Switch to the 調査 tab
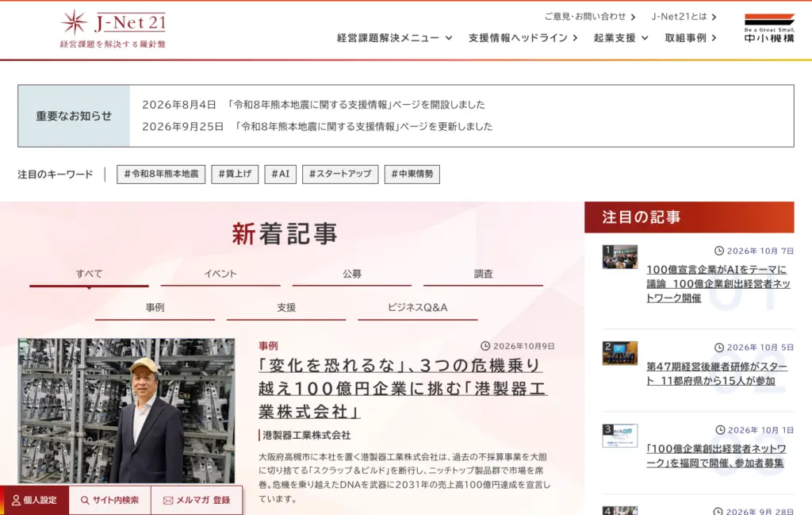This screenshot has width=812, height=515. coord(483,275)
